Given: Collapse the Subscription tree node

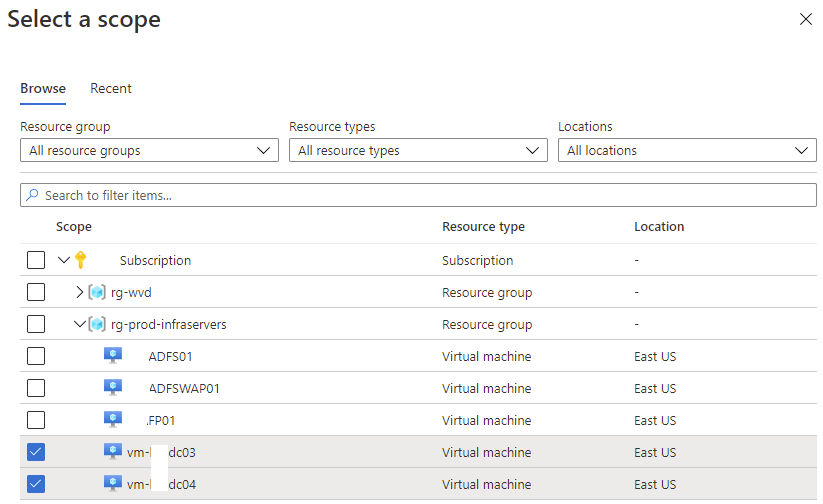Looking at the screenshot, I should (x=64, y=260).
